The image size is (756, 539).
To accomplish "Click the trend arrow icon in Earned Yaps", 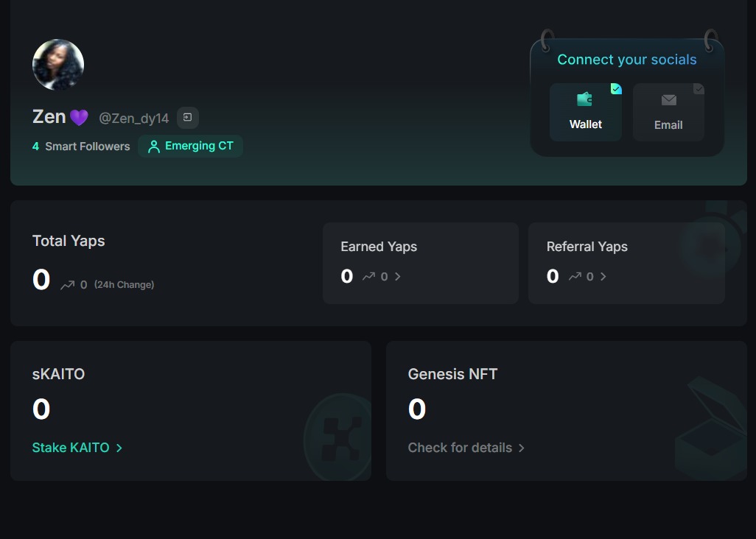I will (369, 276).
